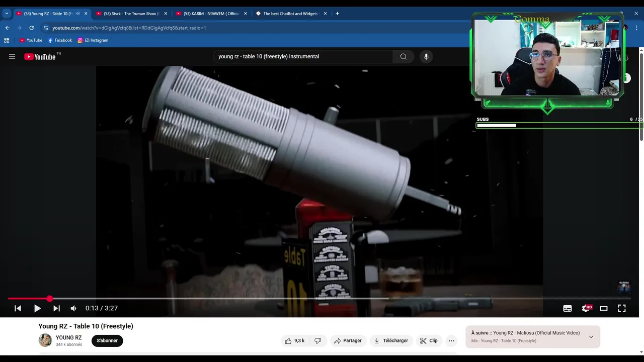Image resolution: width=644 pixels, height=362 pixels.
Task: Open player settings gear
Action: [x=586, y=308]
